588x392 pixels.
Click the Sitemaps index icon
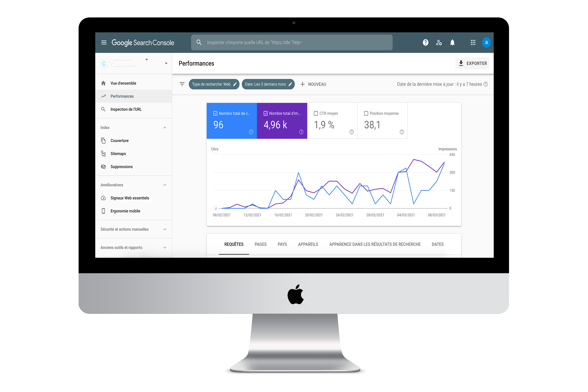[x=103, y=153]
